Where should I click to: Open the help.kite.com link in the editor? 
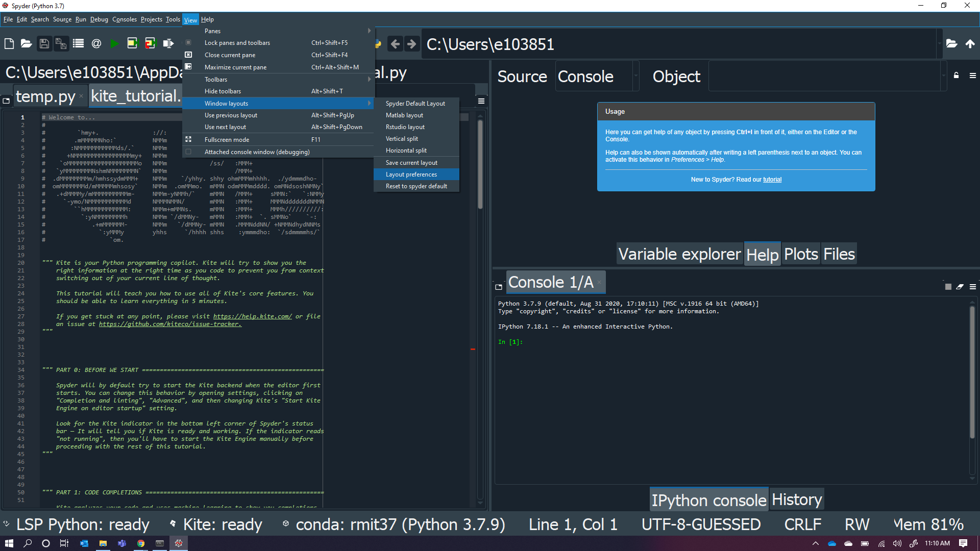point(252,316)
